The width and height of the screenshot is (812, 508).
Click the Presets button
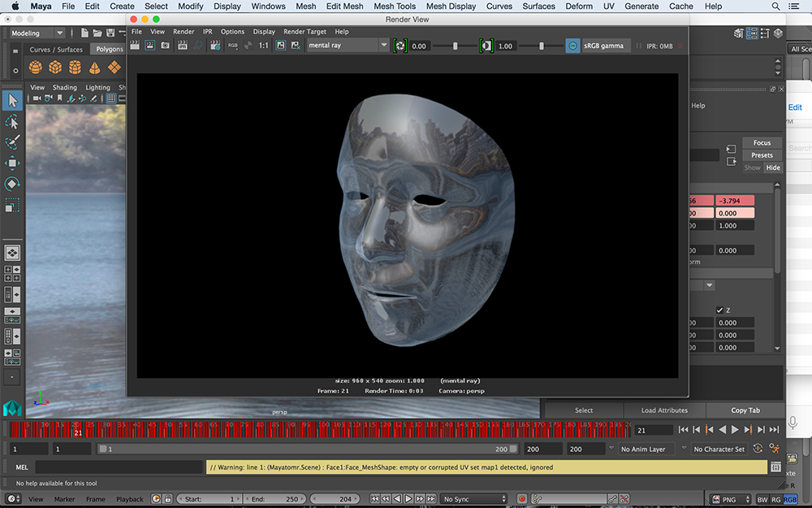[762, 155]
